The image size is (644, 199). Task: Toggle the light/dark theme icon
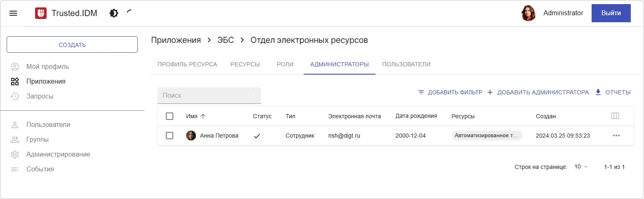click(113, 13)
